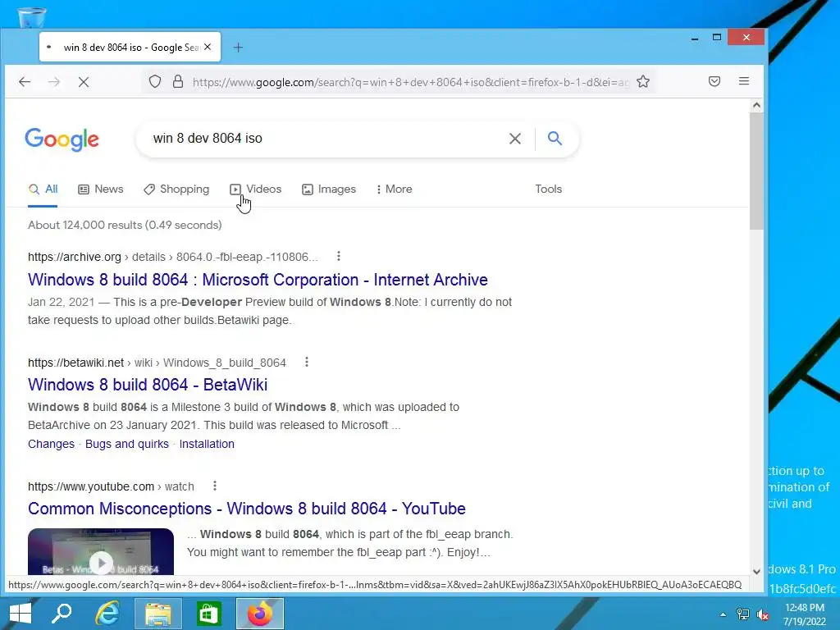Click the youtube.com › watch breadcrumb text
Screen dimensions: 840x630
pyautogui.click(x=111, y=486)
